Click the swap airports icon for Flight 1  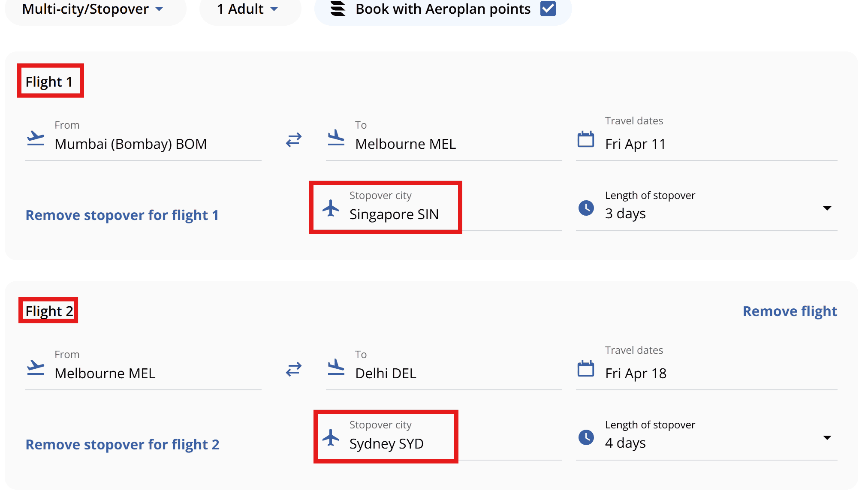point(293,140)
